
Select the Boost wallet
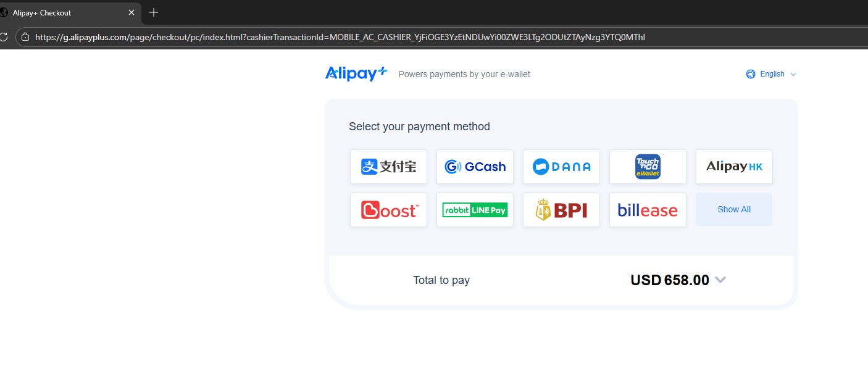[x=388, y=210]
